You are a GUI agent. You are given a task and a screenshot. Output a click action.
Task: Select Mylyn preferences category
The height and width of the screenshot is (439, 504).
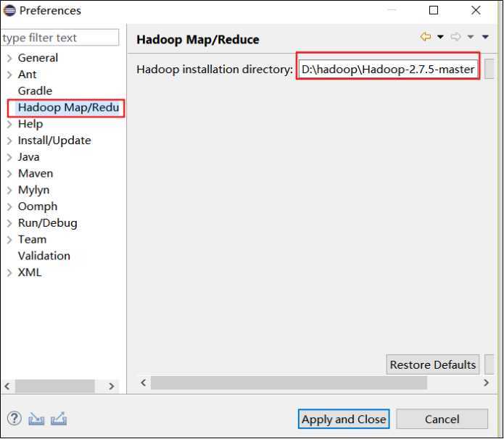[34, 190]
